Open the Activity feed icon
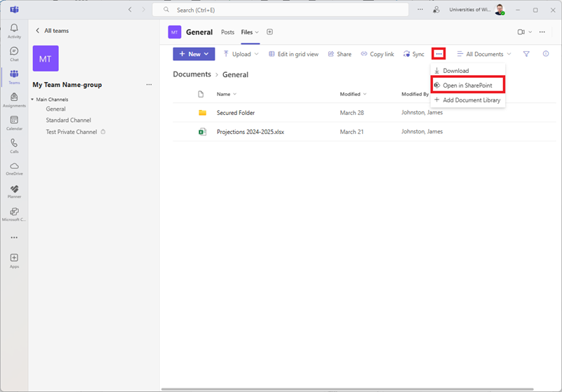562x392 pixels. 14,30
